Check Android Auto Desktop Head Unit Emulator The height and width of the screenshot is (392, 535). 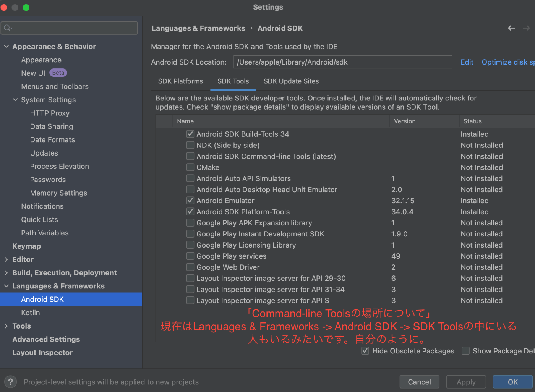pyautogui.click(x=190, y=190)
